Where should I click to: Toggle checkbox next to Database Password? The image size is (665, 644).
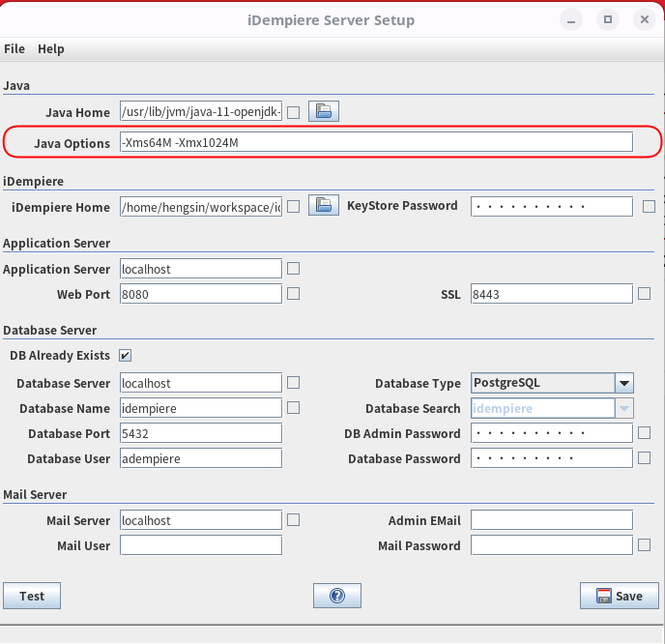(x=644, y=457)
